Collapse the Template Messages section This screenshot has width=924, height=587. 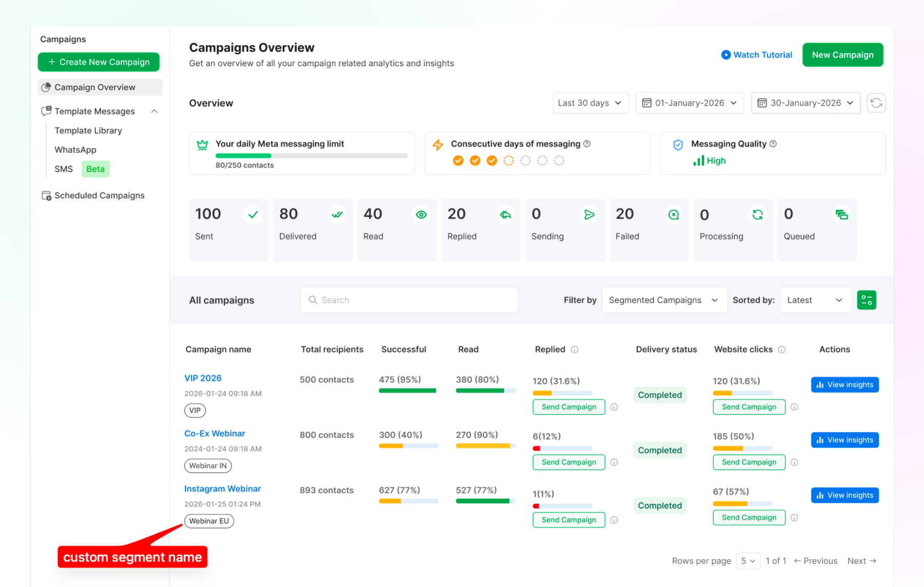click(x=154, y=111)
